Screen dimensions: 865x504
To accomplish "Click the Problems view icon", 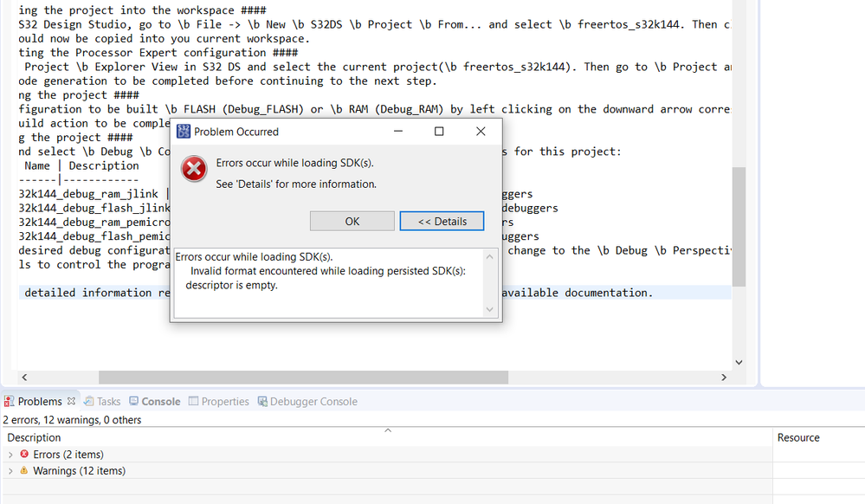I will 10,401.
